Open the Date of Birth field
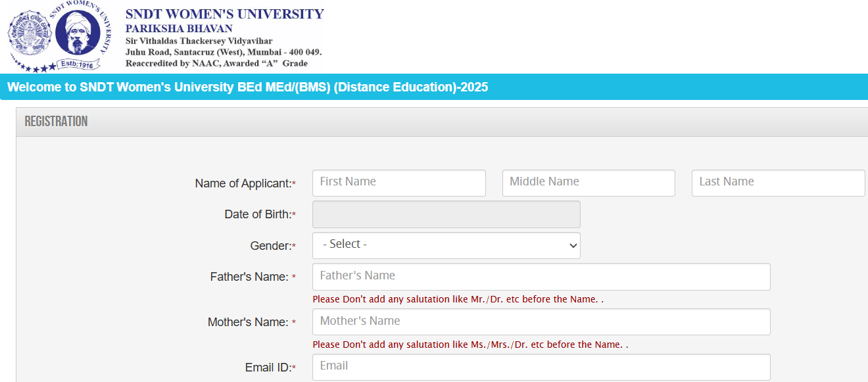Viewport: 868px width, 382px height. pyautogui.click(x=446, y=214)
